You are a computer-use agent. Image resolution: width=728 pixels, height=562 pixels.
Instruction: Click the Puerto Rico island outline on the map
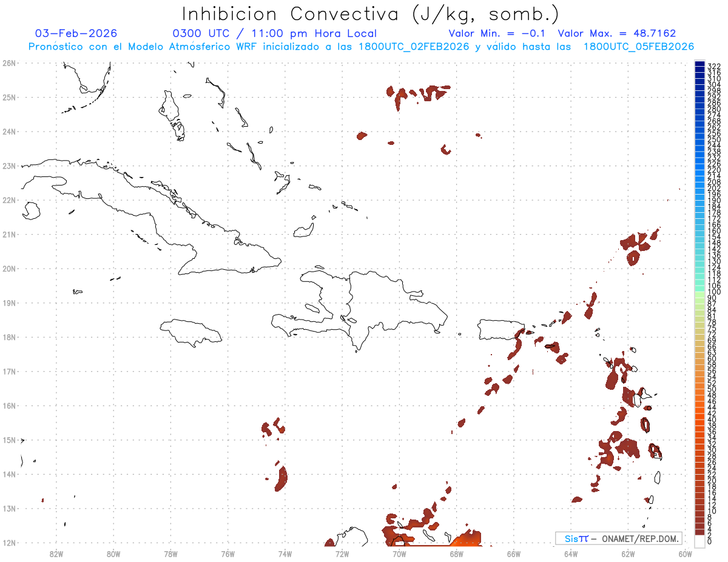pos(500,330)
